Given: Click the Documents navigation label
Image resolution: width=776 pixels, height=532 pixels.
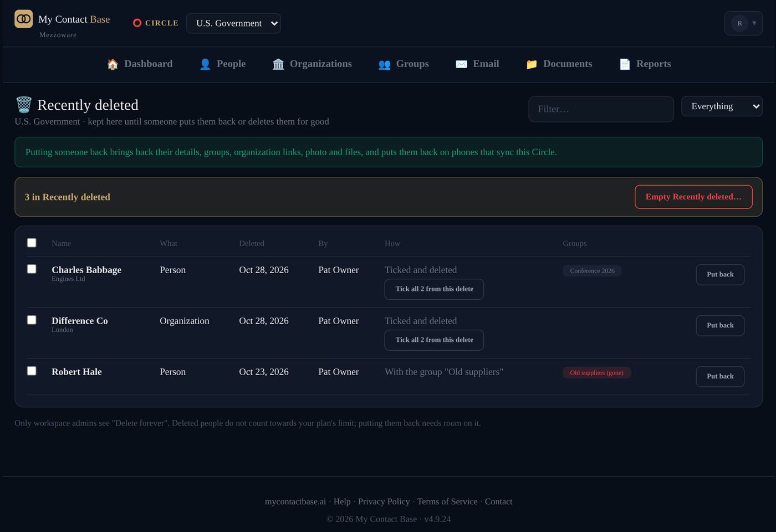Looking at the screenshot, I should [568, 64].
